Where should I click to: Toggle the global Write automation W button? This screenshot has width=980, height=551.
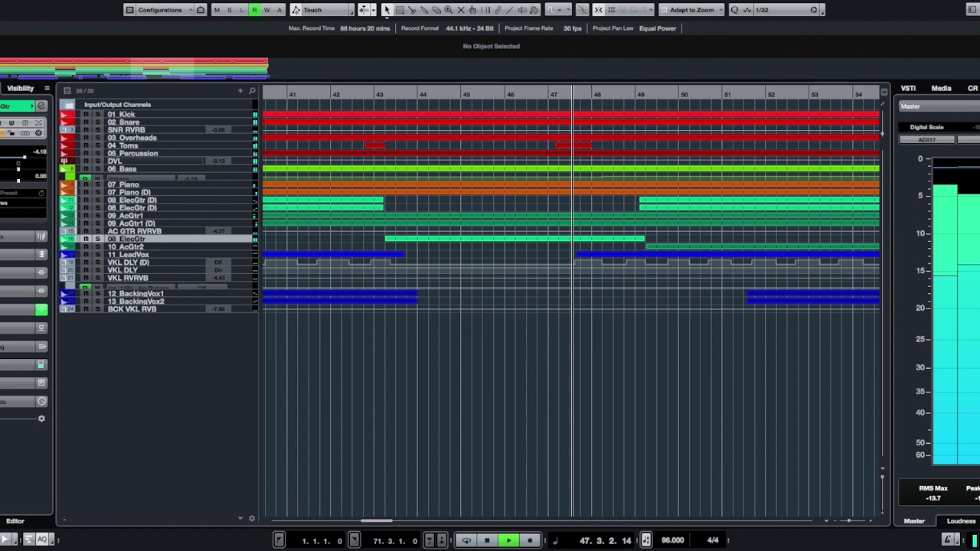pos(266,10)
